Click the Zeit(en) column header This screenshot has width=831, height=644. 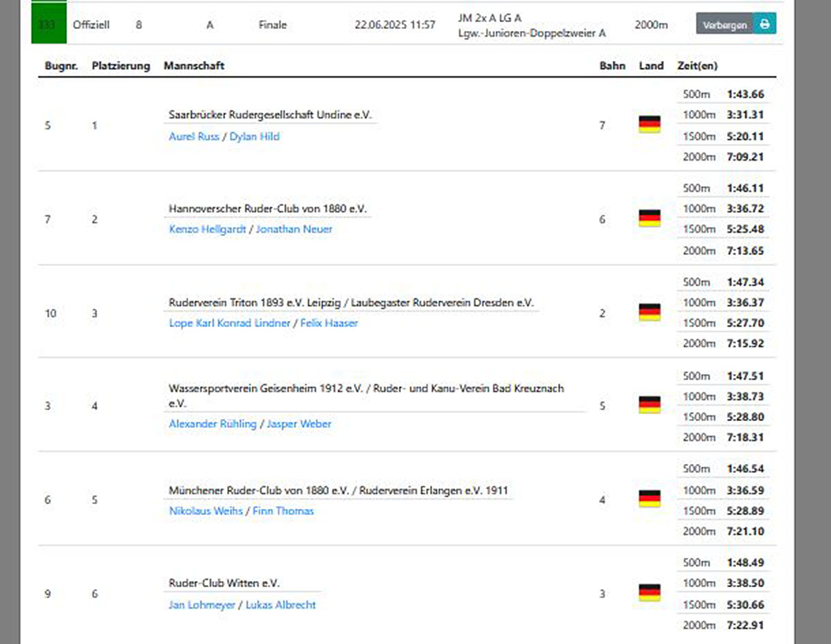click(x=697, y=66)
